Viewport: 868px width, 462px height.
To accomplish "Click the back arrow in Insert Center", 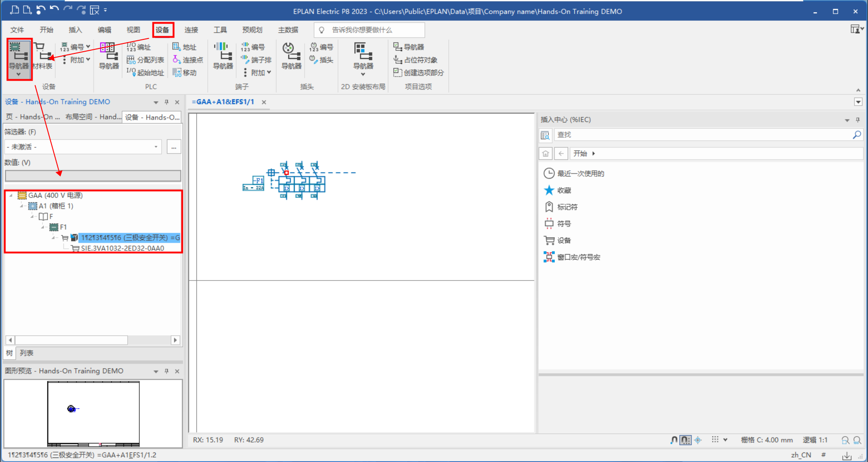I will 561,154.
